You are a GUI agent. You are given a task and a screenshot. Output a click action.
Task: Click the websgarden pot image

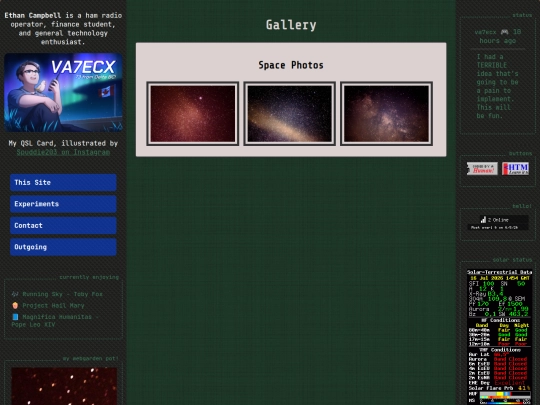coord(64,386)
